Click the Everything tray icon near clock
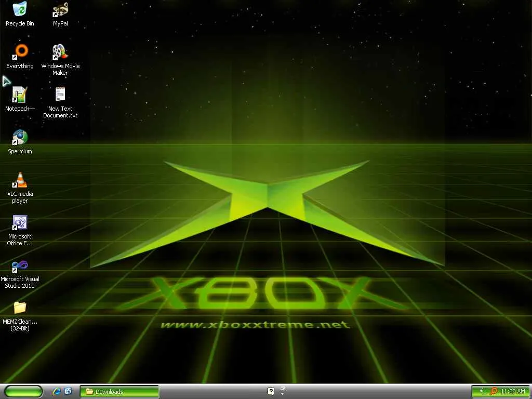Screen dimensions: 532x399 pos(494,392)
